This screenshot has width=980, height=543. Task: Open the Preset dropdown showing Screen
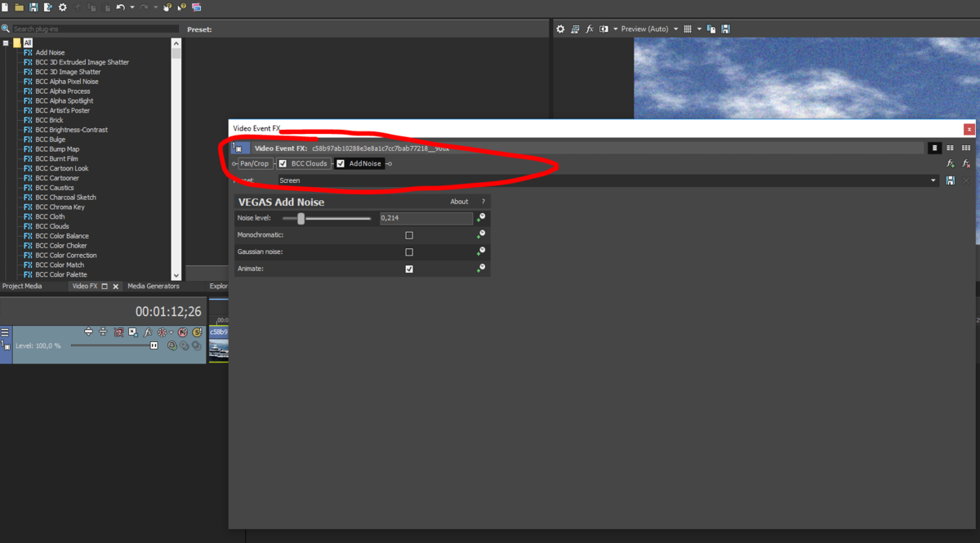[x=608, y=180]
